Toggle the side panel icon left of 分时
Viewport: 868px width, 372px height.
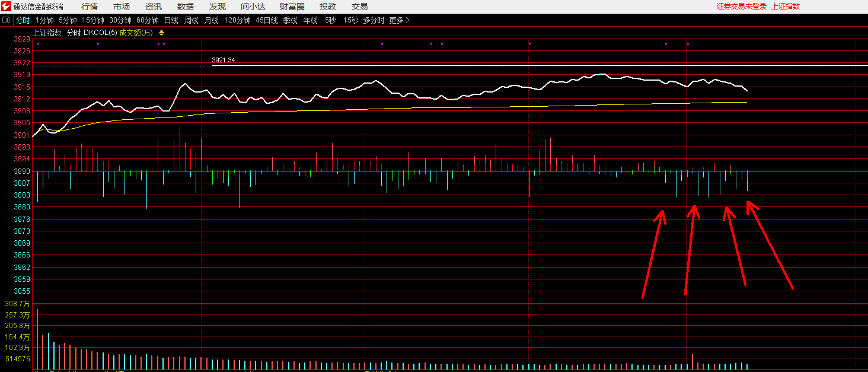tap(6, 20)
